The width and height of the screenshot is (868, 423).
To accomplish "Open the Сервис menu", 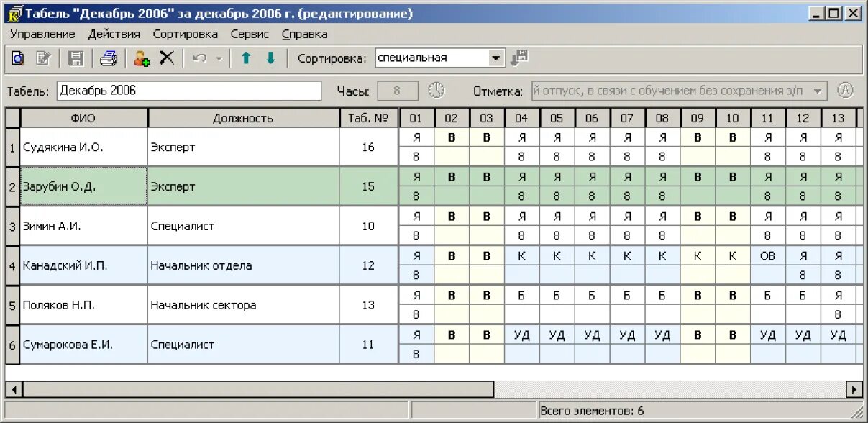I will 250,34.
